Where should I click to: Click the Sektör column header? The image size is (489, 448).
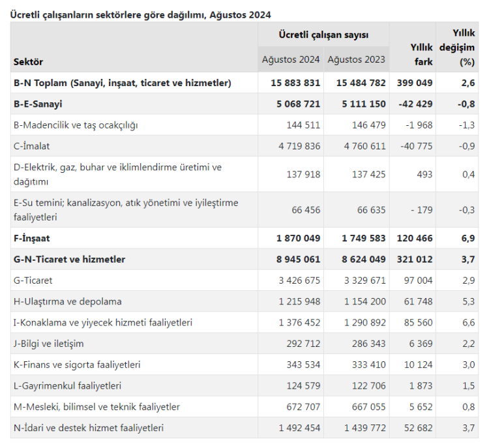pyautogui.click(x=28, y=61)
